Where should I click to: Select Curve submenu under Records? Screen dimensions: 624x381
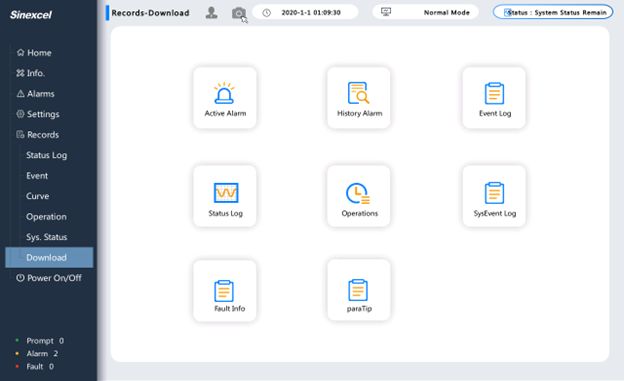tap(38, 196)
